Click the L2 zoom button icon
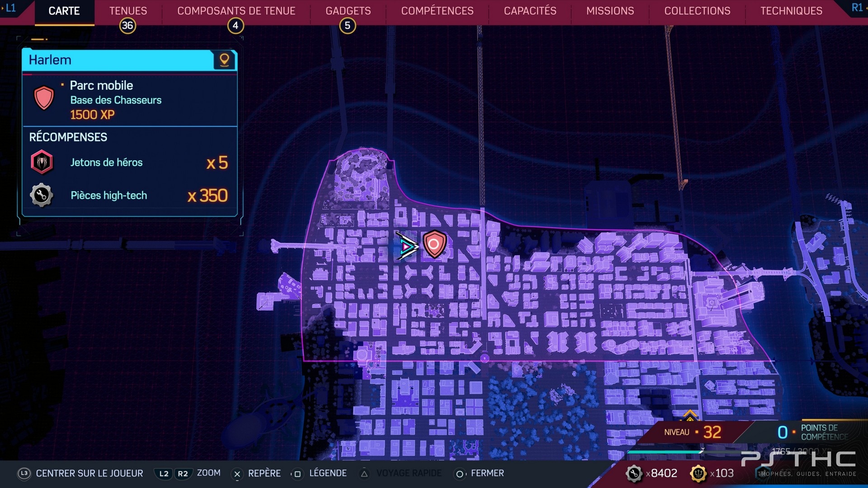The image size is (868, 488). pos(164,474)
